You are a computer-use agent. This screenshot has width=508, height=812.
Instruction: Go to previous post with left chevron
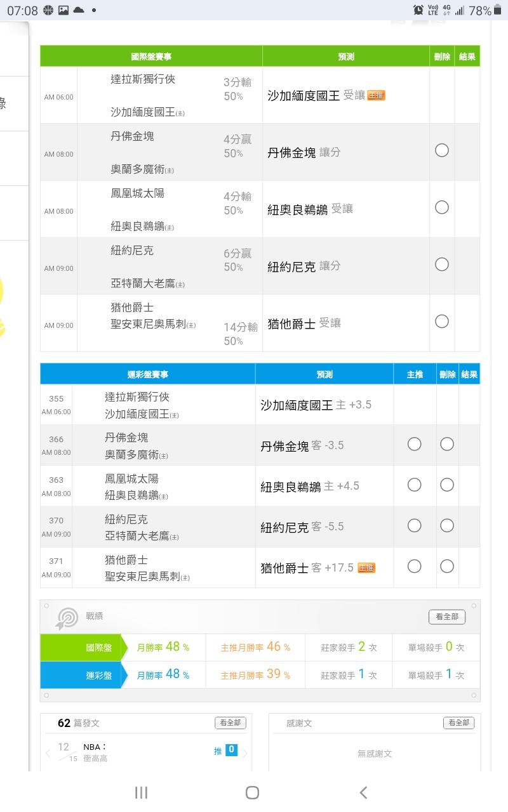click(48, 753)
